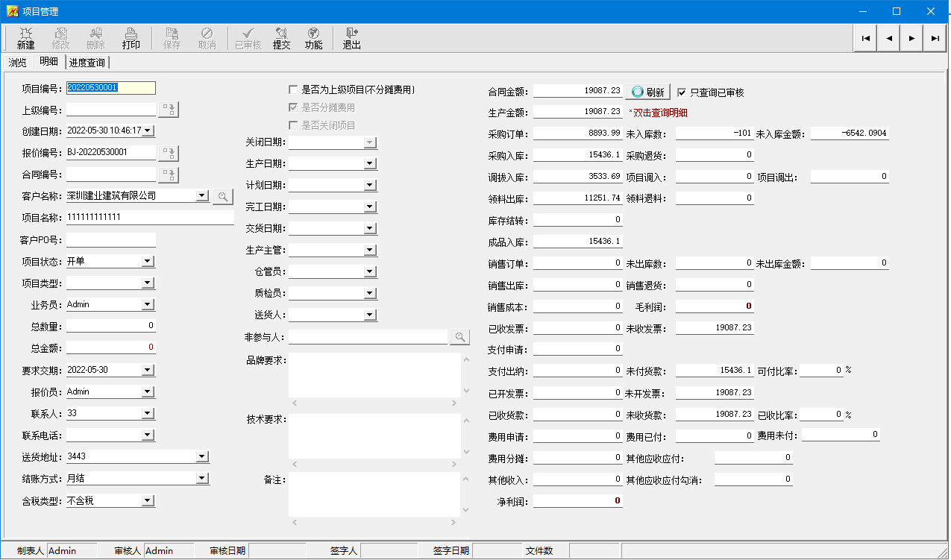Open 交货日期 date dropdown
The height and width of the screenshot is (560, 951).
pos(370,228)
